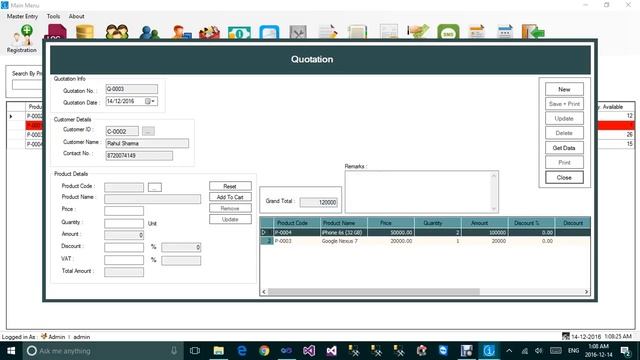Click the handshake with money toolbar icon
This screenshot has width=640, height=360.
418,32
